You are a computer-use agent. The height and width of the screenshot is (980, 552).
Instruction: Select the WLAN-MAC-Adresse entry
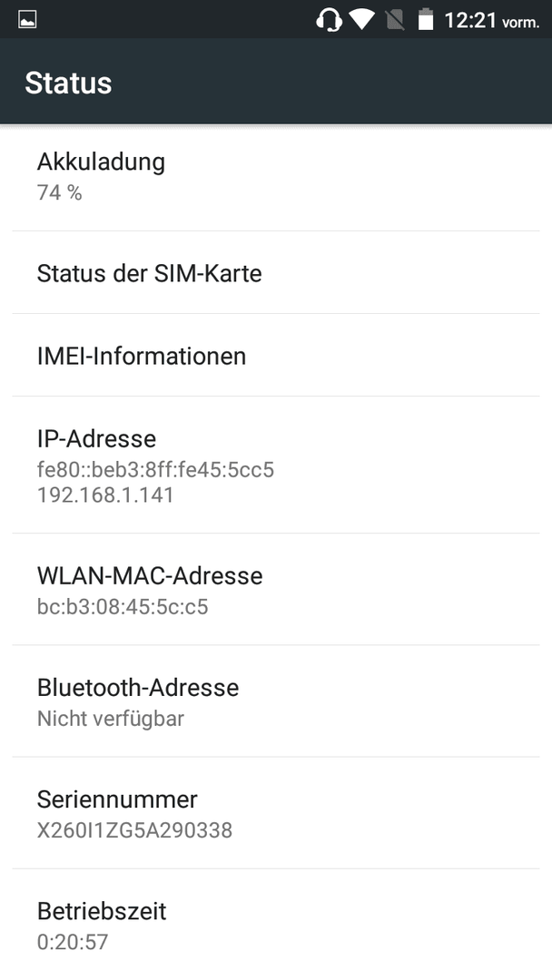[x=276, y=590]
